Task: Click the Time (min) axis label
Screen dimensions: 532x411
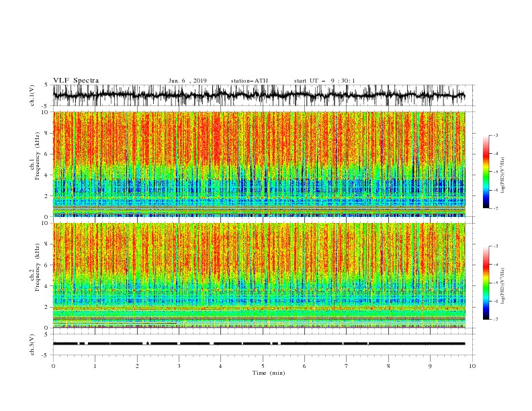Action: (x=269, y=373)
